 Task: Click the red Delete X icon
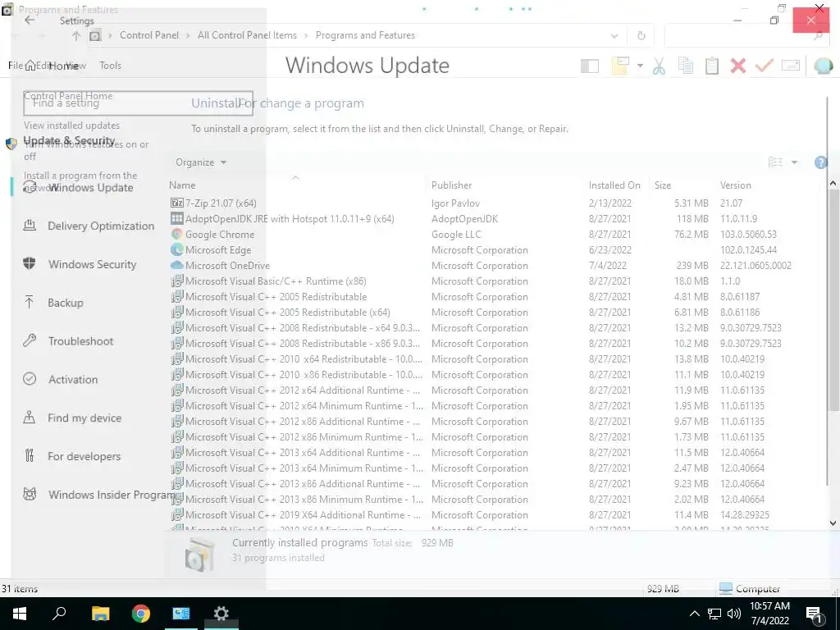(x=737, y=66)
